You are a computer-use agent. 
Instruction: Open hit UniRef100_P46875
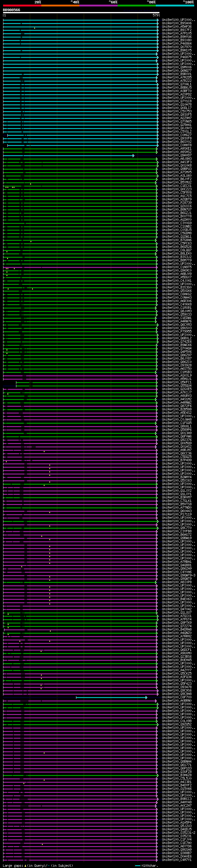pos(176,57)
